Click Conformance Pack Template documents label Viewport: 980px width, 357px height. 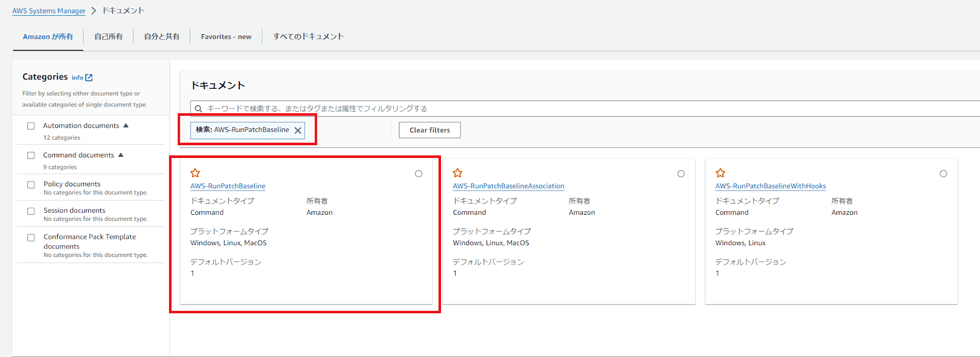[90, 241]
